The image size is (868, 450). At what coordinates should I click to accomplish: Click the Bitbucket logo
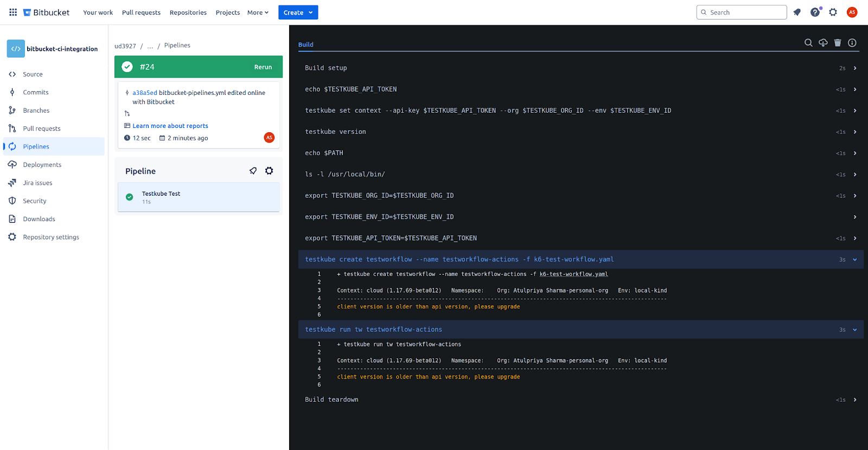tap(47, 12)
